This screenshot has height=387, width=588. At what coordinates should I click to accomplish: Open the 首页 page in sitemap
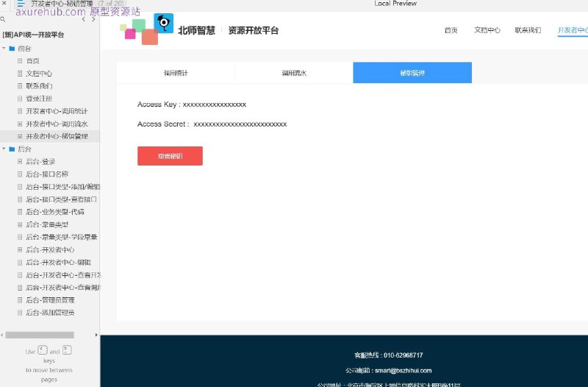[32, 61]
